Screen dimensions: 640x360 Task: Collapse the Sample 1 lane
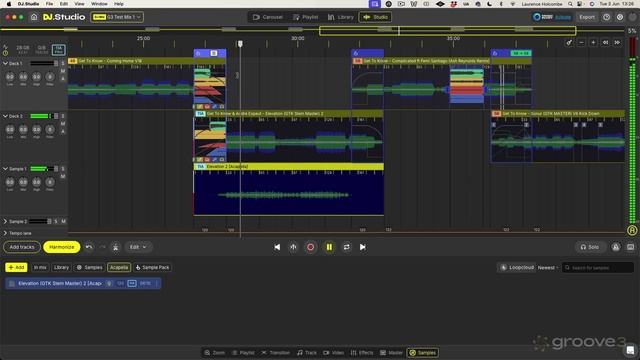(5, 169)
